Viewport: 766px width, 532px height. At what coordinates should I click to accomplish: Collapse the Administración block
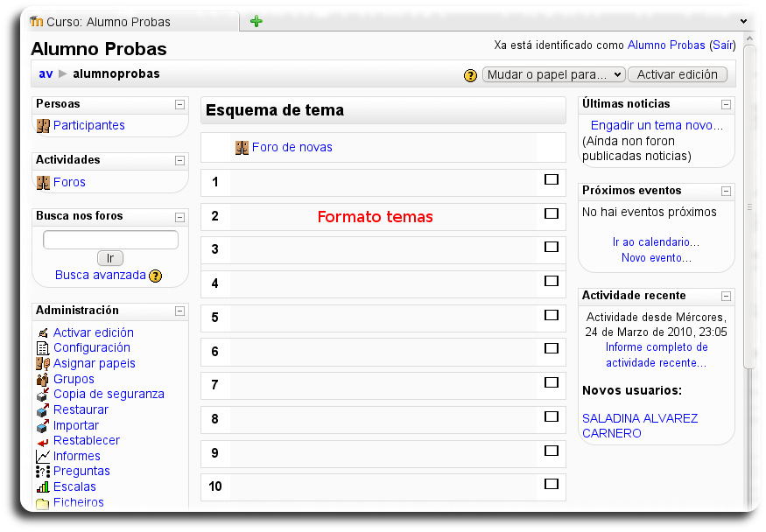click(179, 311)
